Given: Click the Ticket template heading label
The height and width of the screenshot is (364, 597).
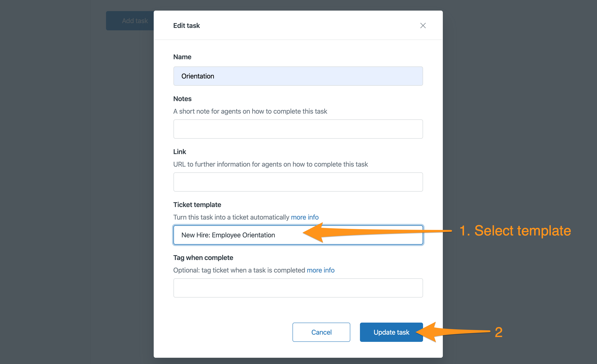Looking at the screenshot, I should point(197,205).
